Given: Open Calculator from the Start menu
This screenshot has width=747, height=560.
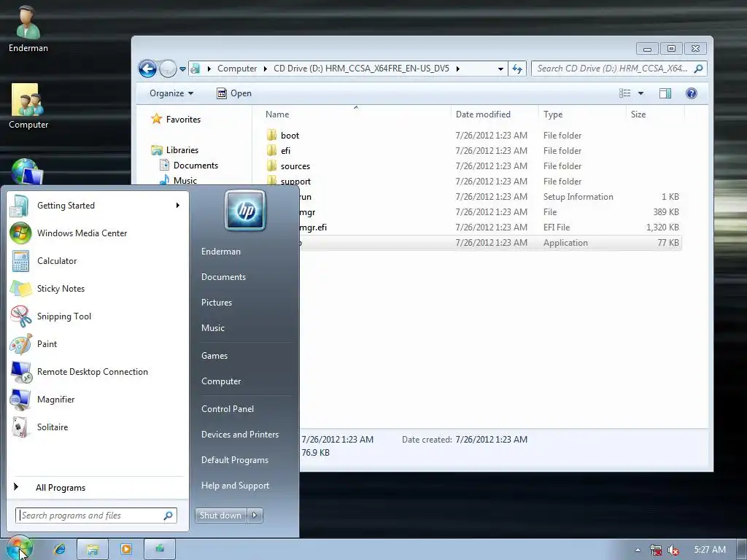Looking at the screenshot, I should [97, 261].
